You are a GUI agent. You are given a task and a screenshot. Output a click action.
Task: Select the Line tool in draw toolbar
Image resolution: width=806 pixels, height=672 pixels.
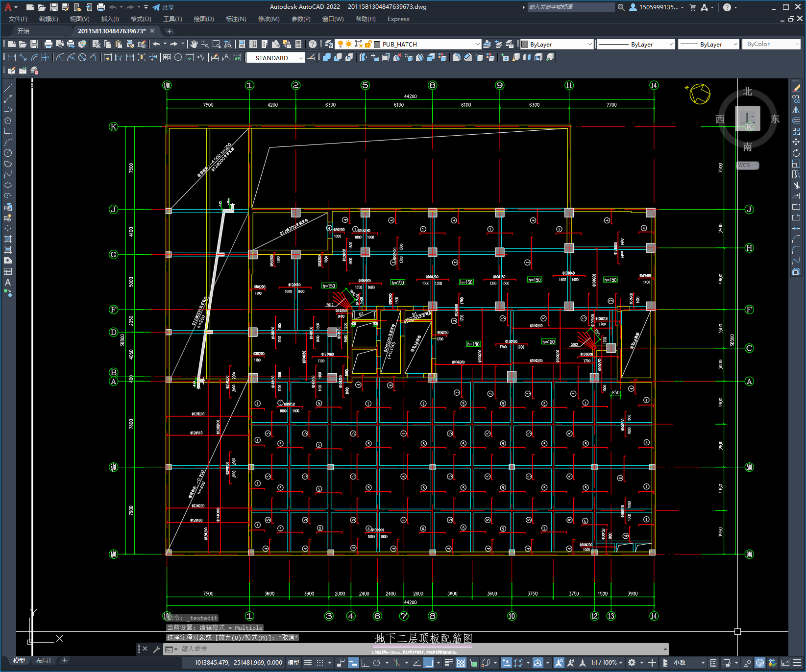coord(7,89)
